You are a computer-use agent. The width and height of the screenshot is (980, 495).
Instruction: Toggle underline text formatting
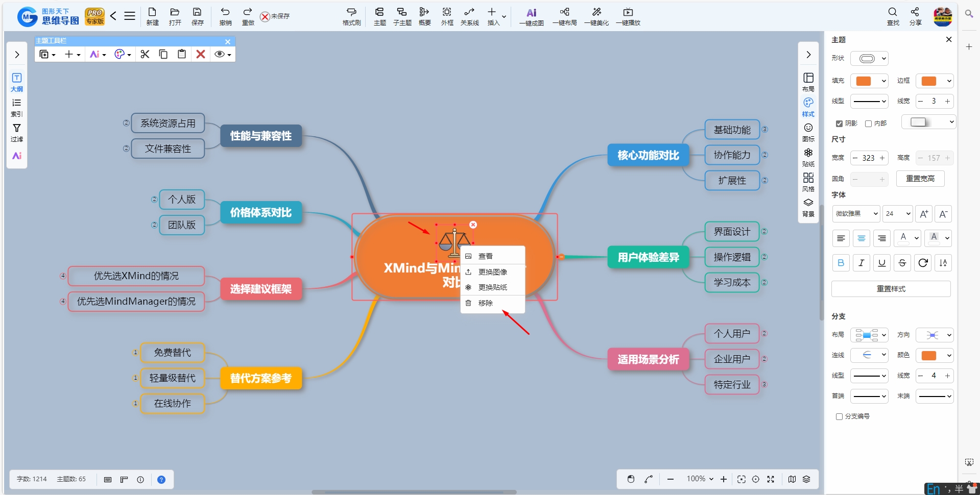click(x=882, y=263)
